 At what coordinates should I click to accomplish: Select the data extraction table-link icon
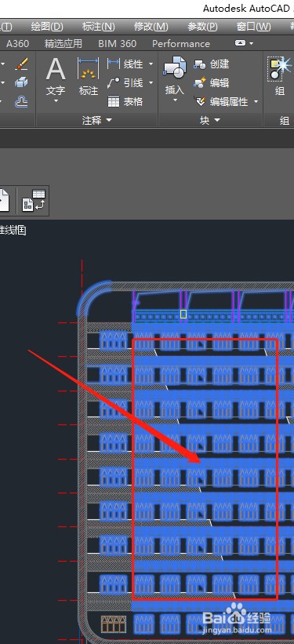[34, 201]
